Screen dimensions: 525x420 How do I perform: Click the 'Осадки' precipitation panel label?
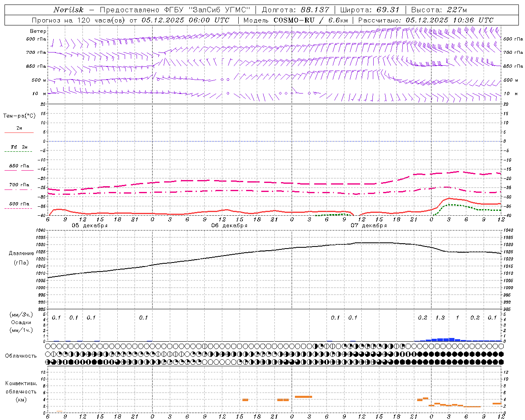pos(21,322)
